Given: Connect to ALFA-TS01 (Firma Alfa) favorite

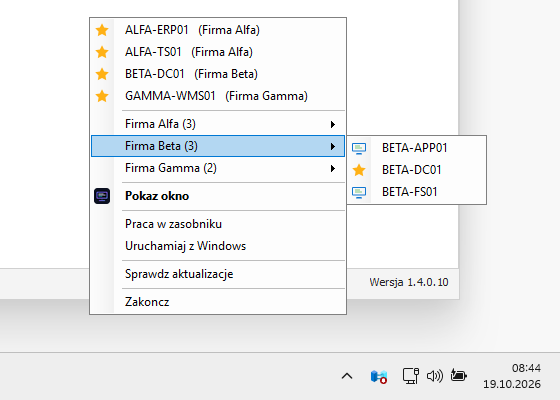Looking at the screenshot, I should tap(218, 52).
